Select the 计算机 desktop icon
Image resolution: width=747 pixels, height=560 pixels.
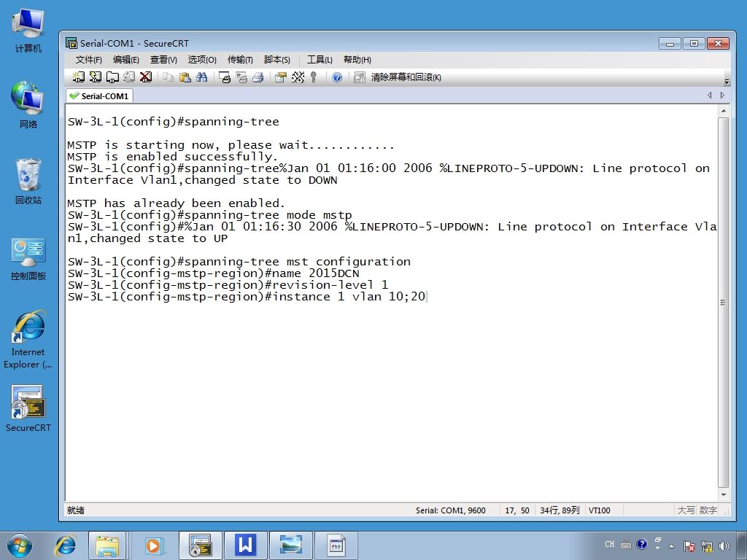[28, 31]
